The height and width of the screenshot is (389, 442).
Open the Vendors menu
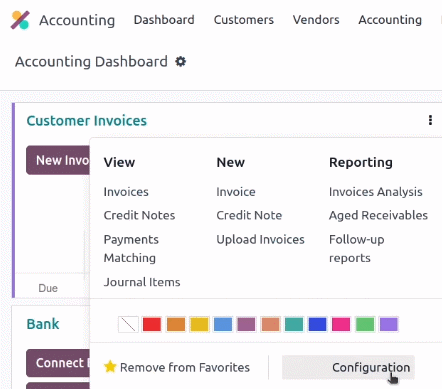(x=316, y=20)
